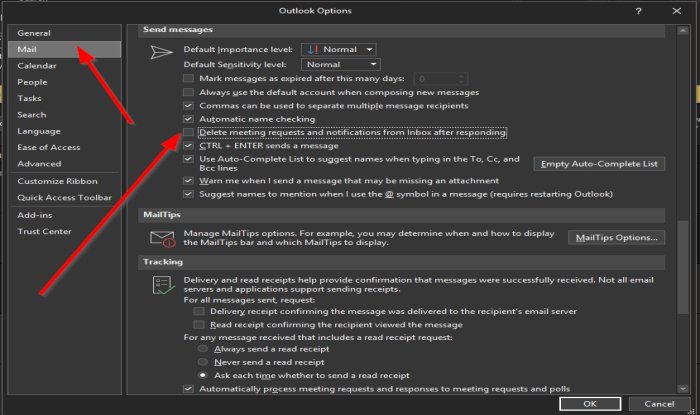Viewport: 700px width, 415px height.
Task: Enable Read receipt confirmation checkbox
Action: [199, 325]
